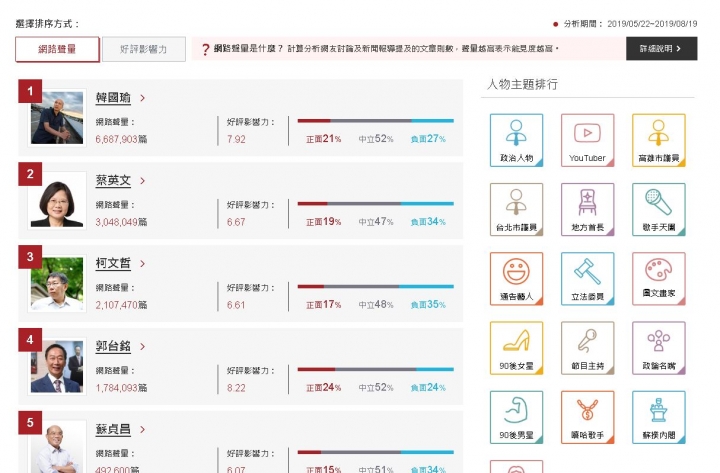The image size is (720, 473).
Task: Open 韓國瑜's profile name link
Action: point(113,98)
